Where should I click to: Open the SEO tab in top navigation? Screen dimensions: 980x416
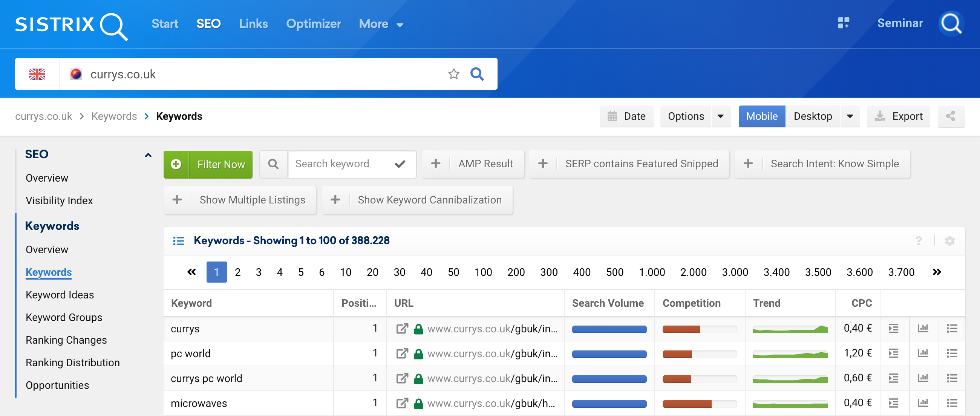tap(208, 24)
